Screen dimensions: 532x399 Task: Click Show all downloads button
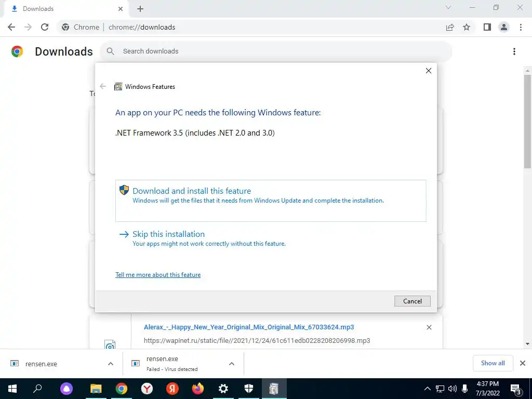(493, 363)
